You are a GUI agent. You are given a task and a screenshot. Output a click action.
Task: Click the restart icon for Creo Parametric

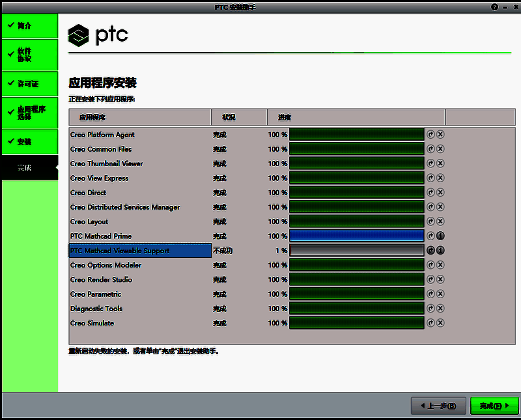coord(430,294)
